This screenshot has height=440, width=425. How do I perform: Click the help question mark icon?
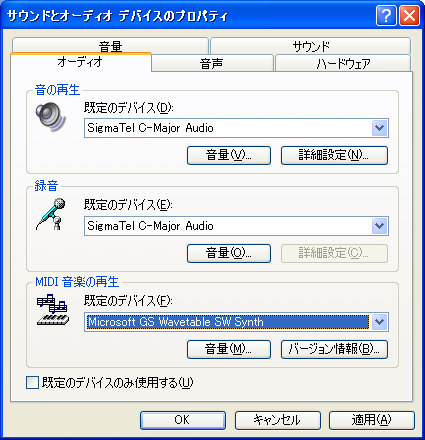point(386,15)
